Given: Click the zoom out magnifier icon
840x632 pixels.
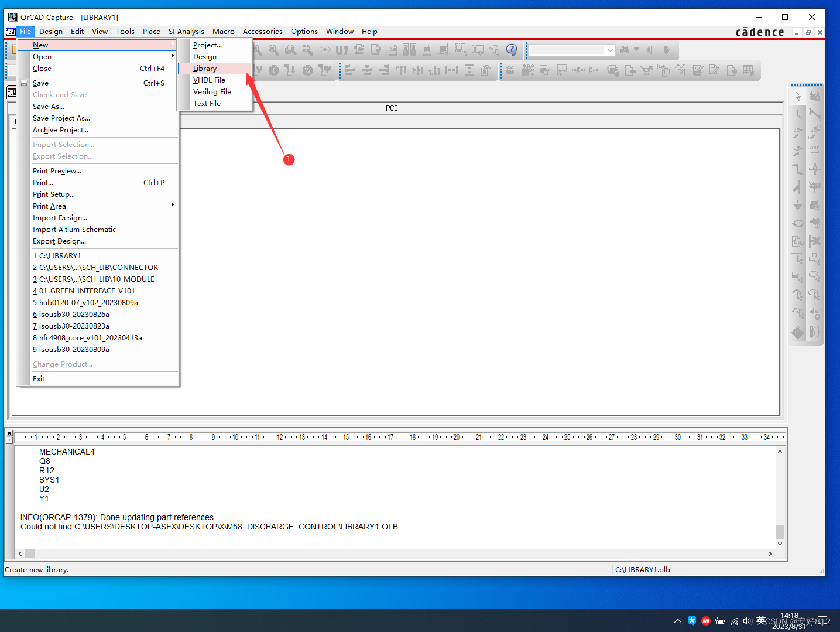Looking at the screenshot, I should point(273,50).
